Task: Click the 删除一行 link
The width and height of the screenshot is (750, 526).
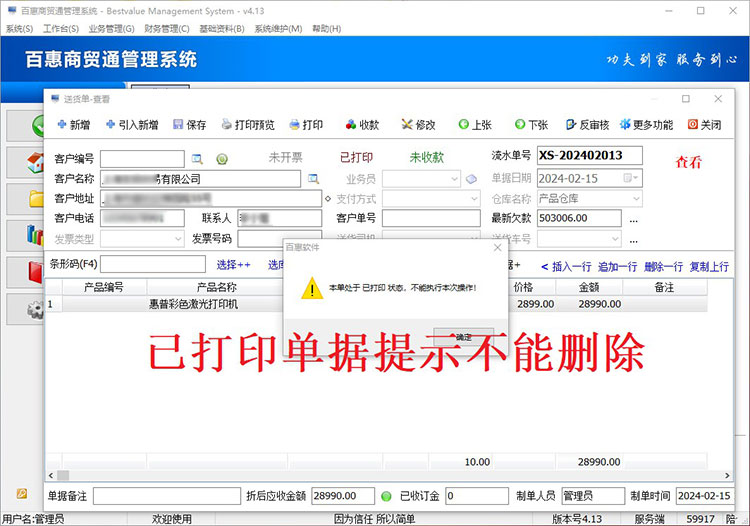Action: 664,266
